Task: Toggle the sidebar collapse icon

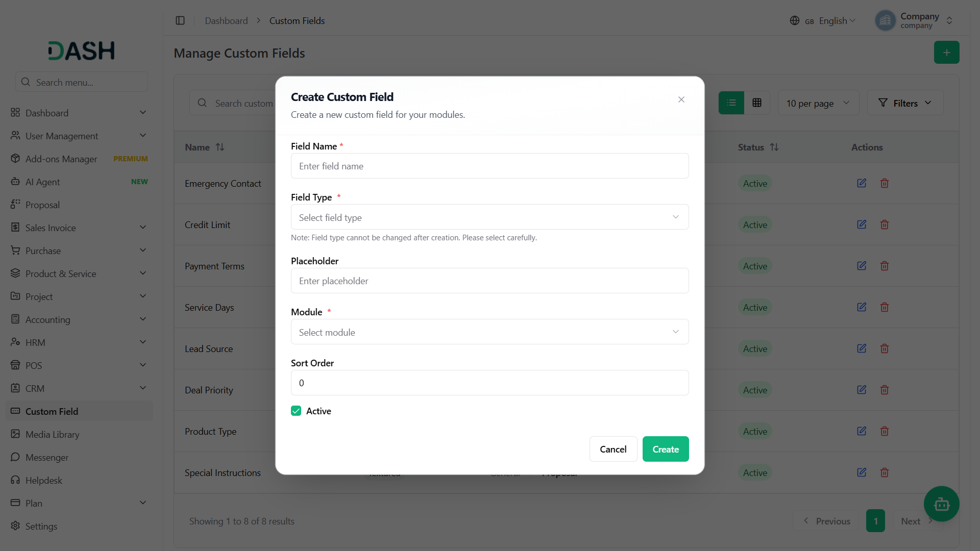Action: coord(180,20)
